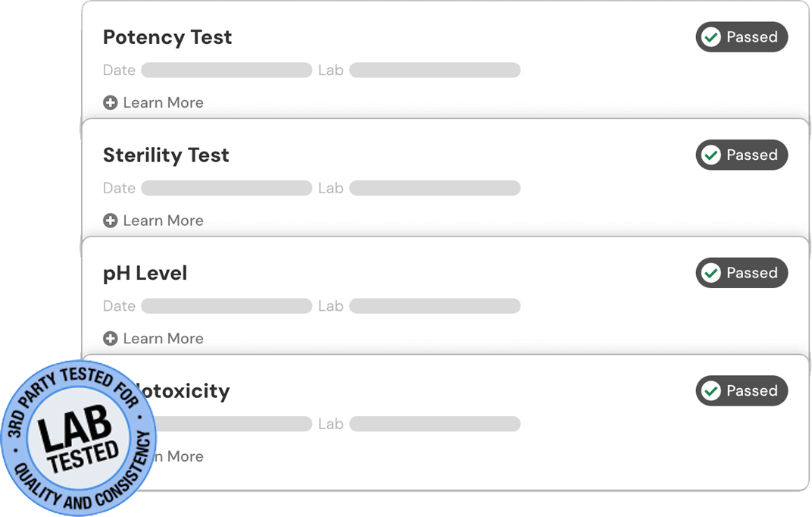Open Learn More under Potency Test
Screen dimensions: 812x517
coord(163,102)
